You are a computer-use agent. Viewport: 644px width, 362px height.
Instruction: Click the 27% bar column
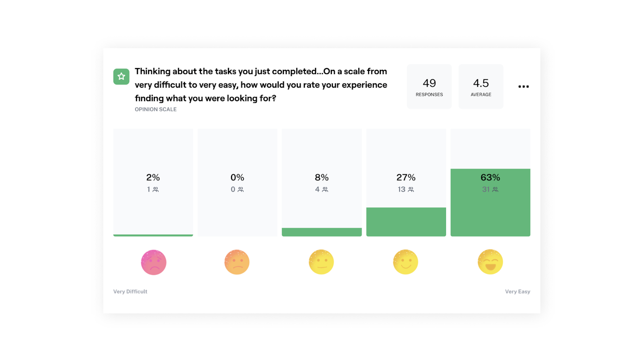[406, 182]
